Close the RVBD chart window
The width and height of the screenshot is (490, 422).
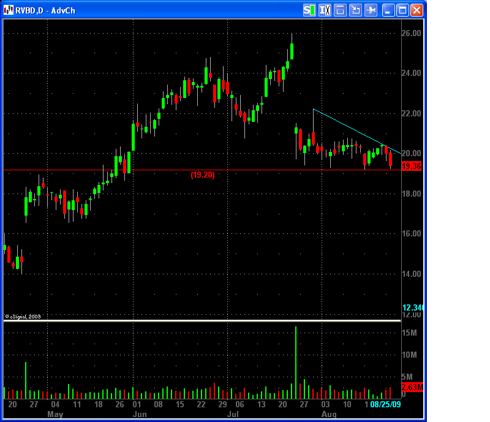(417, 10)
